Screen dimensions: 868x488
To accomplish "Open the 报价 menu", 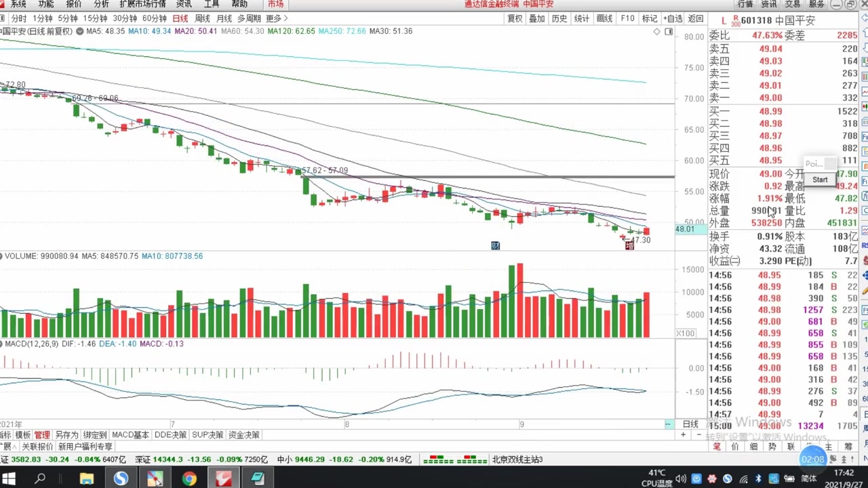I will pos(74,4).
